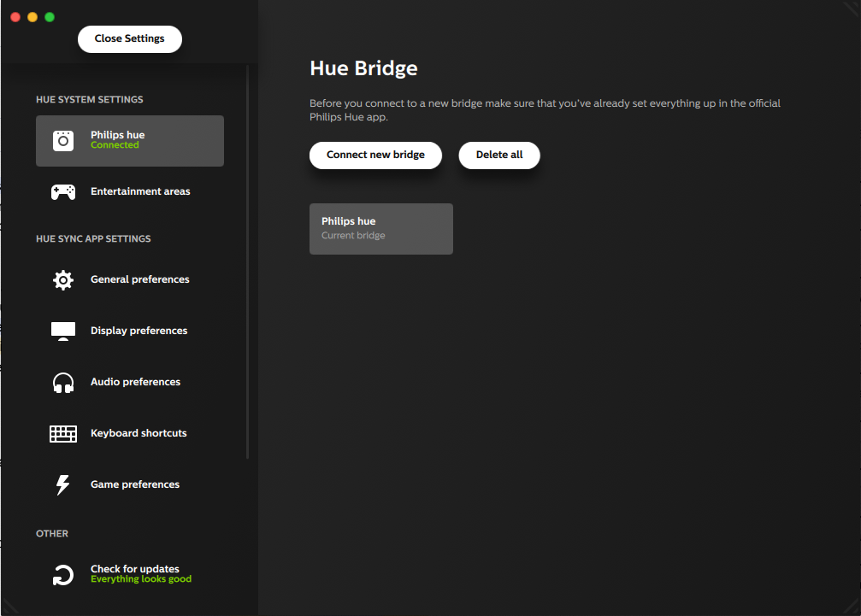Select the Philips hue current bridge card
The width and height of the screenshot is (861, 616).
tap(380, 228)
